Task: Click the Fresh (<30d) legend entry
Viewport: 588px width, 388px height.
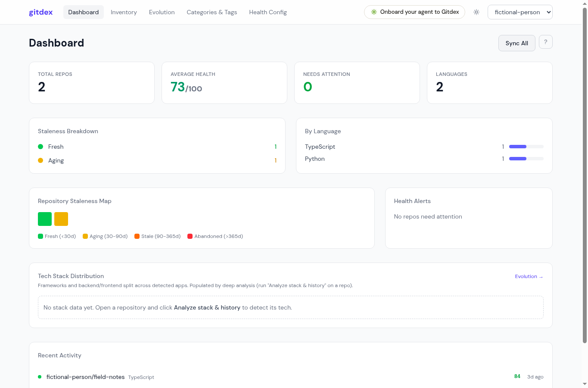Action: pyautogui.click(x=57, y=236)
